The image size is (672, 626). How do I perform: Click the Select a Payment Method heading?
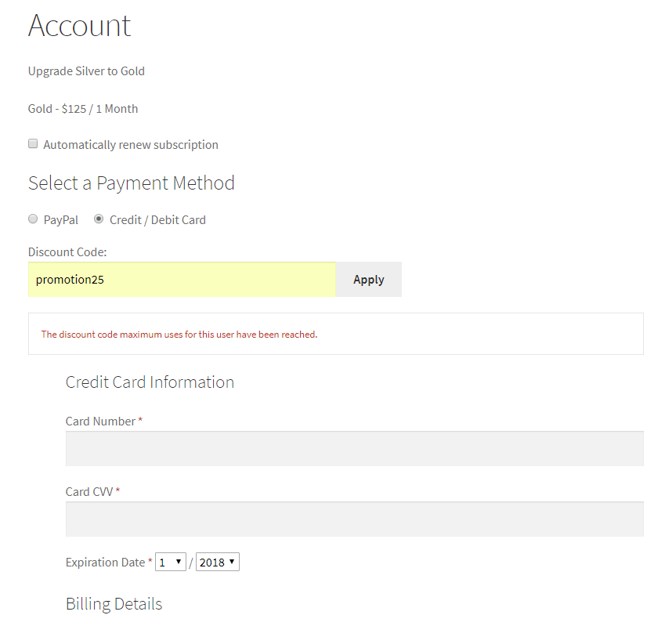click(131, 183)
